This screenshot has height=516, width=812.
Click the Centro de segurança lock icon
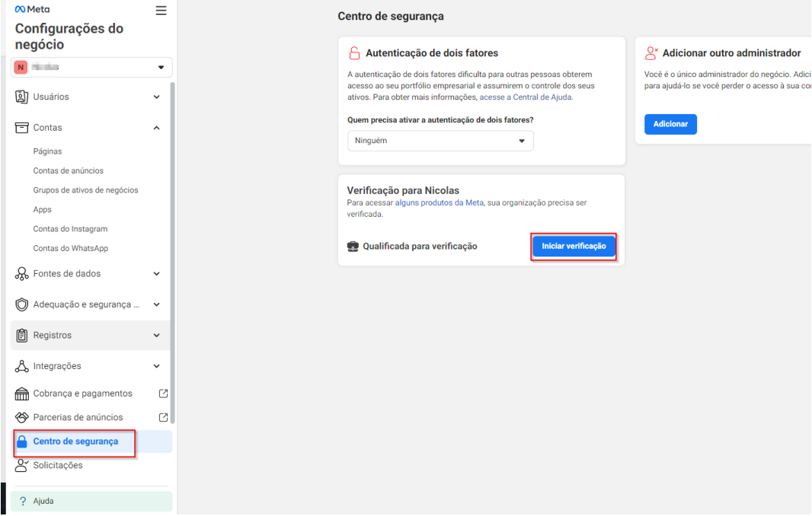point(22,441)
